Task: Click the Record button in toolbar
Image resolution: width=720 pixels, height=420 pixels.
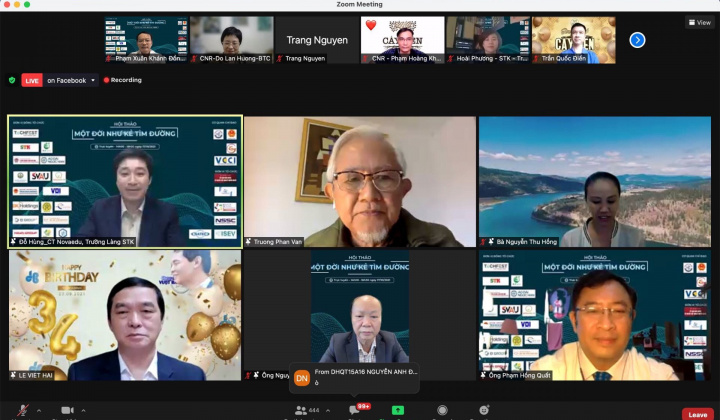Action: coord(442,411)
